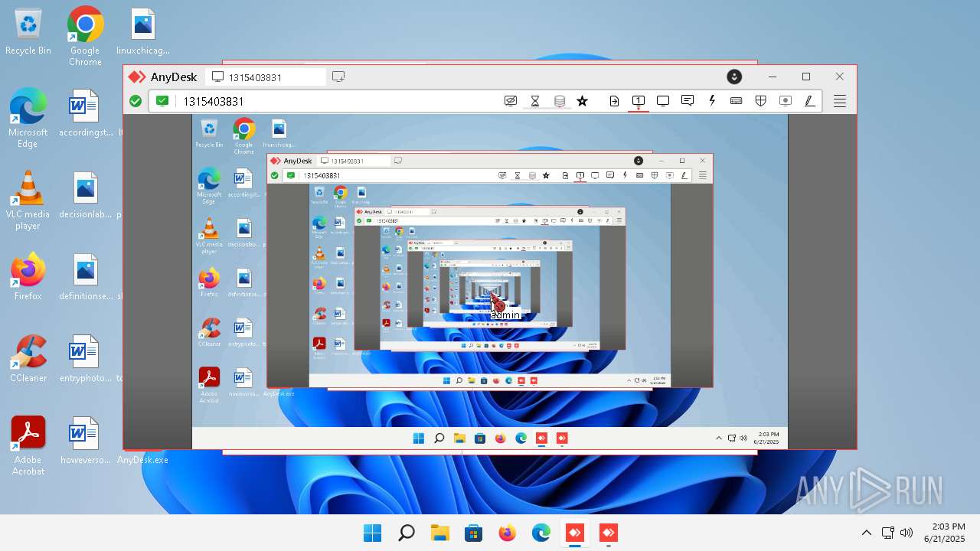980x551 pixels.
Task: Open Start menu on local taskbar
Action: [372, 533]
